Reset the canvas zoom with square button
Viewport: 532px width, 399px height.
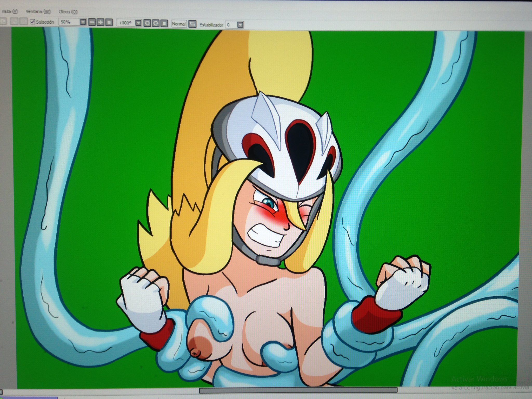[109, 23]
